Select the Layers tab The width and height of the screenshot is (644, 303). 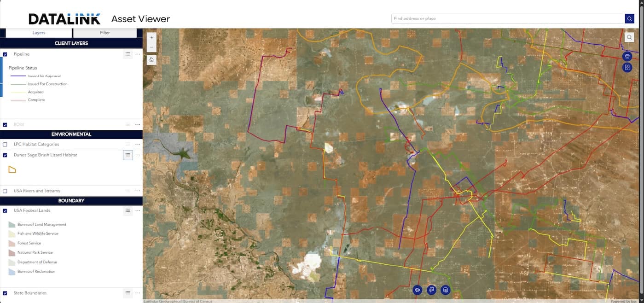tap(39, 33)
